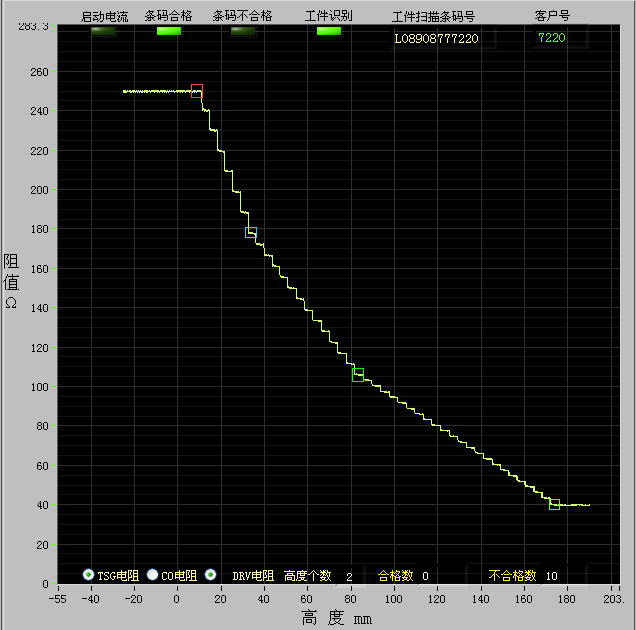Click the 客户号 field showing 7220
The height and width of the screenshot is (630, 636).
(561, 37)
